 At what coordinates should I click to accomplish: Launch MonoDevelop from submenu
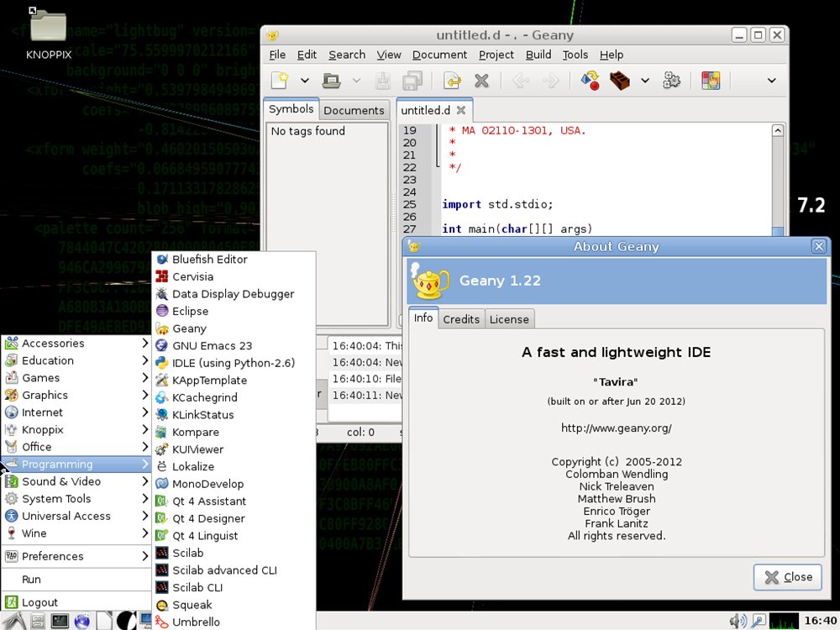coord(234,484)
